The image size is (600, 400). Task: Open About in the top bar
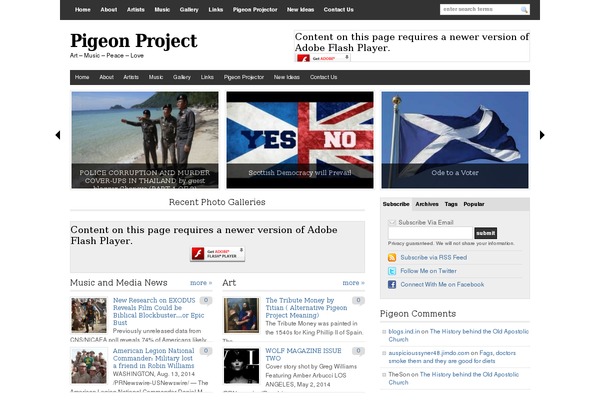[x=109, y=10]
